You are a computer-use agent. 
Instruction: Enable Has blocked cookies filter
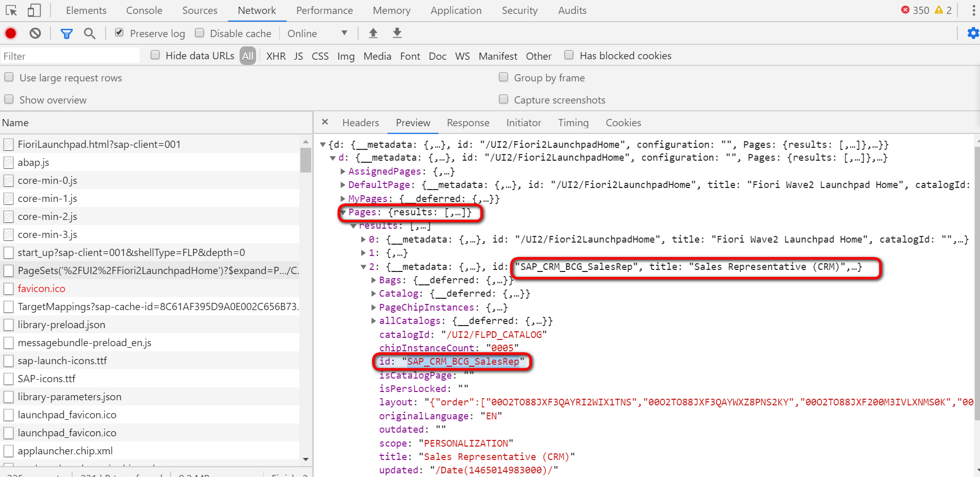coord(569,55)
